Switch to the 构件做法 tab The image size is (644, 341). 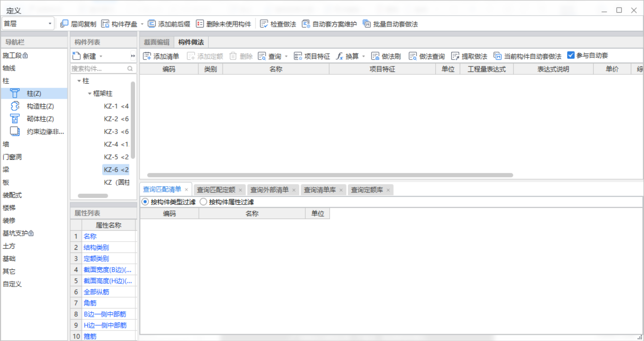click(191, 42)
